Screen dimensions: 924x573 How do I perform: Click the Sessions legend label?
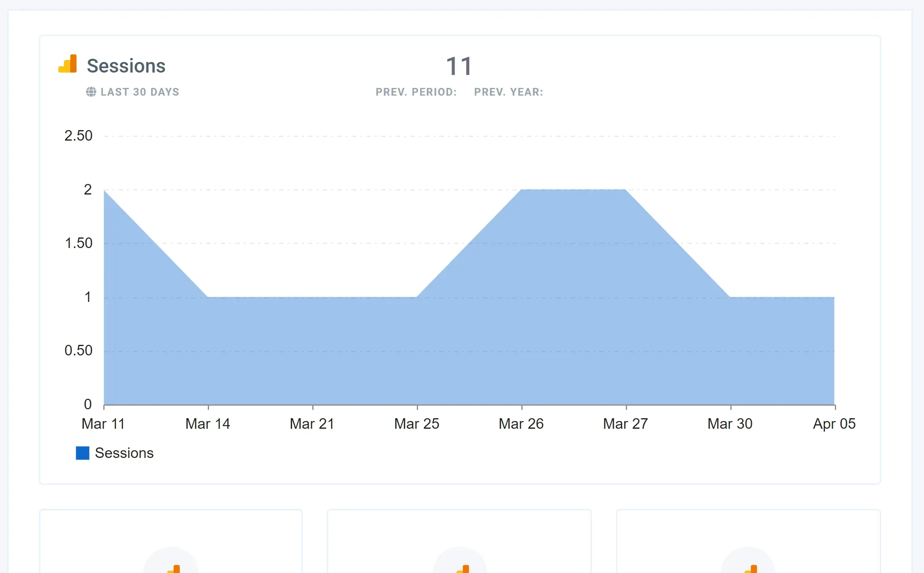(124, 453)
